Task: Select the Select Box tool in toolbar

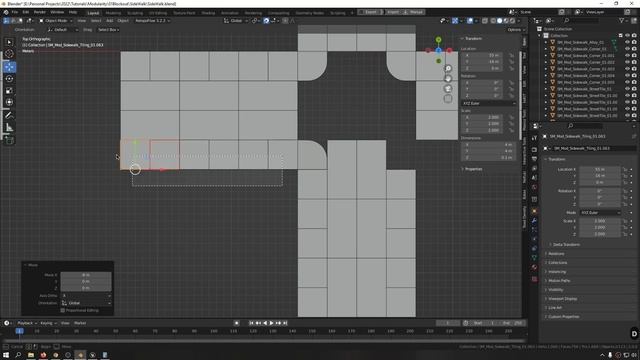Action: click(x=9, y=42)
